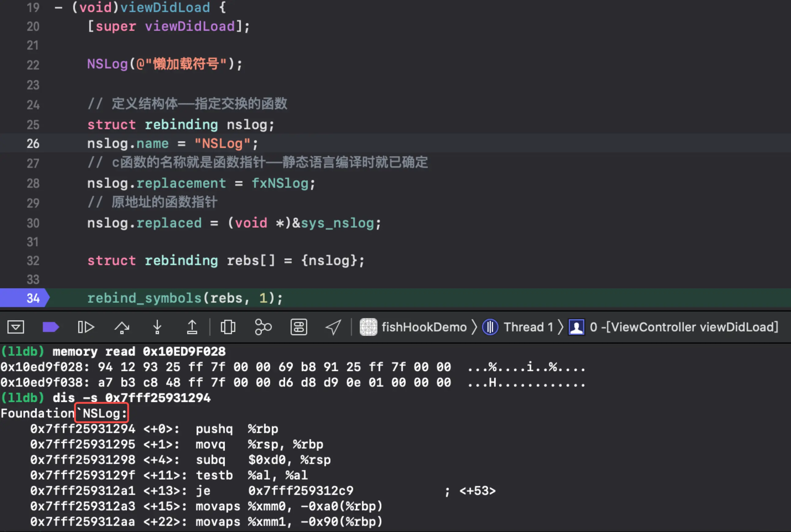Open Debug Memory Graph
This screenshot has height=532, width=791.
coord(263,327)
